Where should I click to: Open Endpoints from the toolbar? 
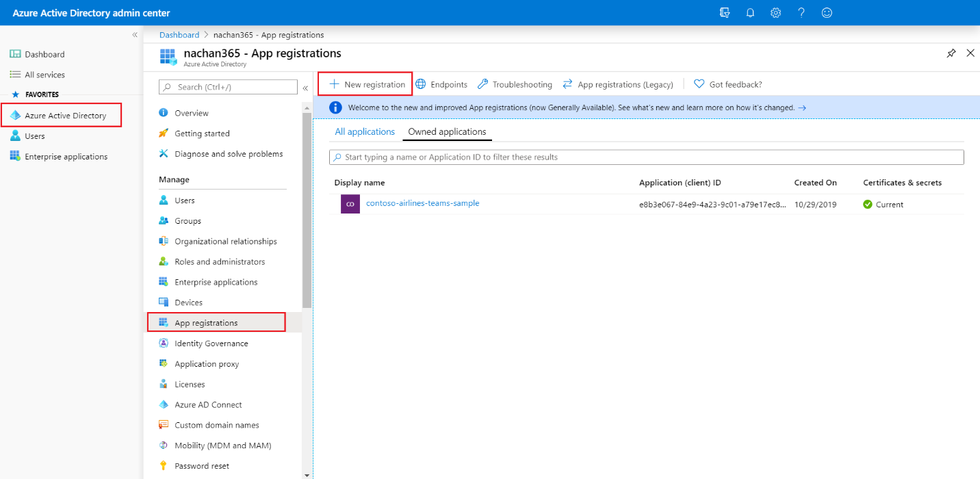(x=441, y=84)
